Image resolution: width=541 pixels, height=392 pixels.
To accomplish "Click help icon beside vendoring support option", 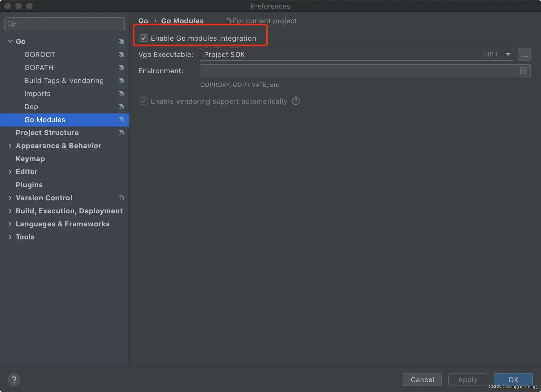I will [295, 101].
